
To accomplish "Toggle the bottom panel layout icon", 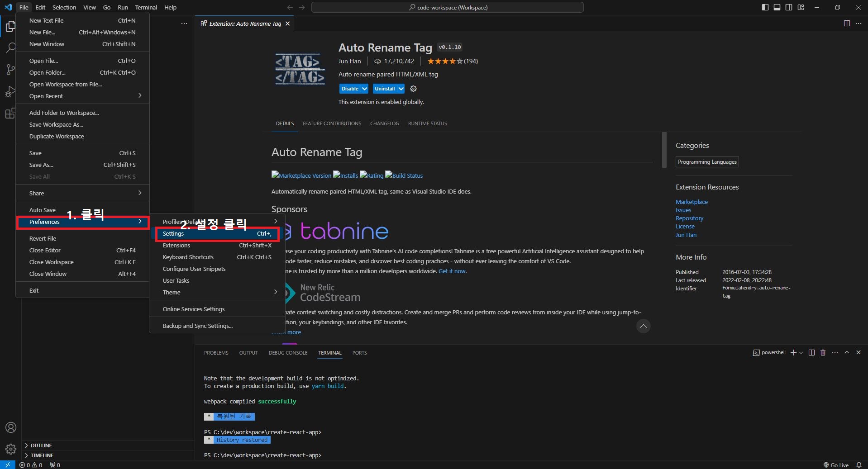I will pyautogui.click(x=777, y=7).
